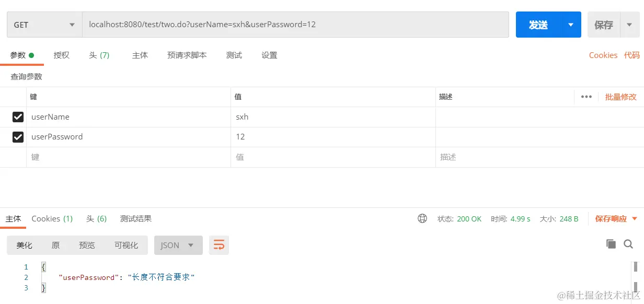The image size is (644, 304).
Task: Open the response 头 (6) tab
Action: tap(97, 218)
